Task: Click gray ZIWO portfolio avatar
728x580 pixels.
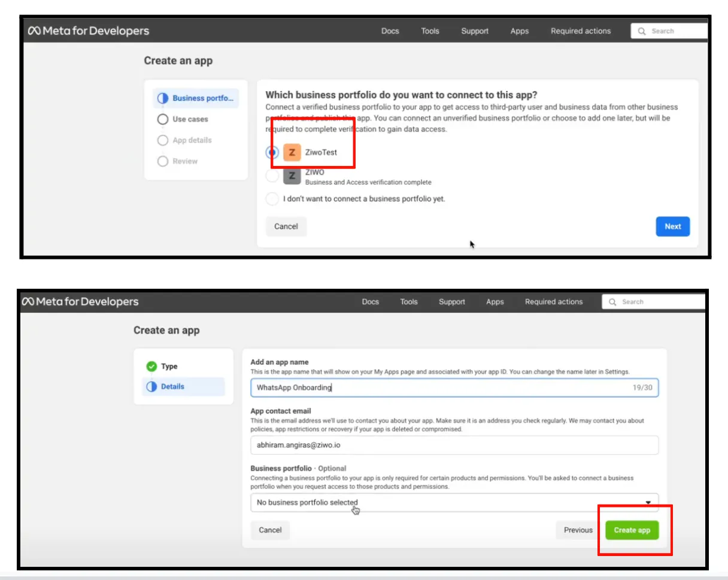Action: 292,176
